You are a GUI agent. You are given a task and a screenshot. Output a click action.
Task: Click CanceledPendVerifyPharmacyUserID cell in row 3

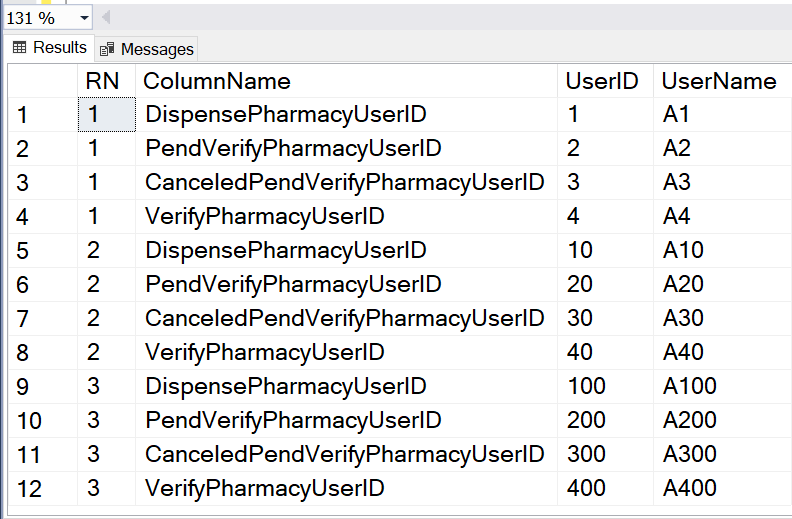(x=345, y=183)
